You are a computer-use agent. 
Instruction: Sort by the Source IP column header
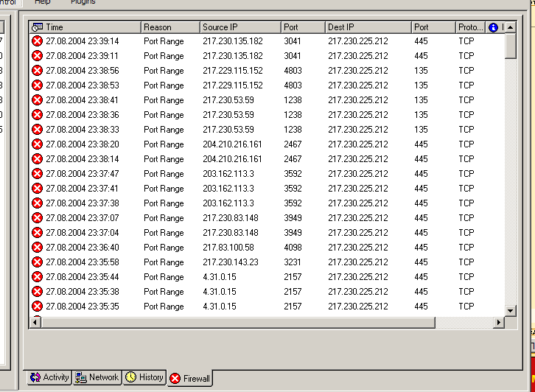click(x=240, y=27)
